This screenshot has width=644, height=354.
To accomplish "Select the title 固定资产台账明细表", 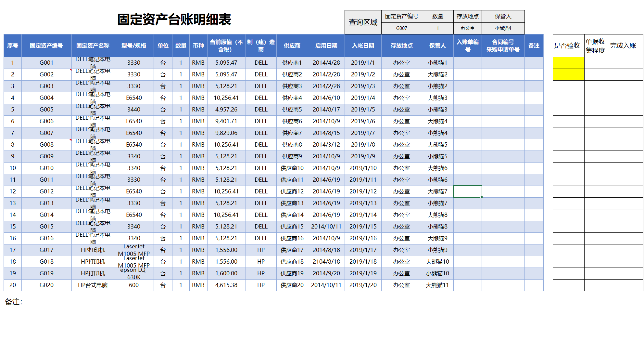I will (174, 20).
